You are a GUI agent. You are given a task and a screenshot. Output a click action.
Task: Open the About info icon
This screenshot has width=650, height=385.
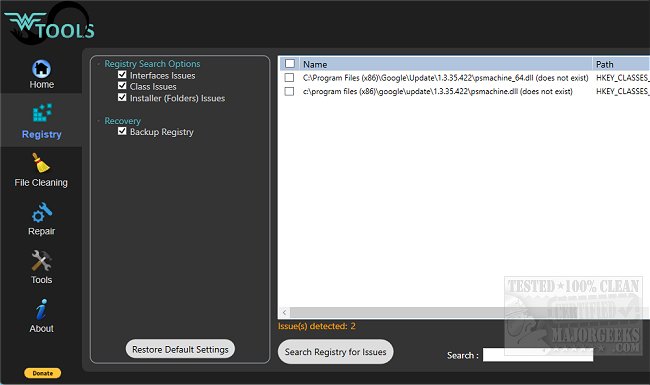pos(41,310)
